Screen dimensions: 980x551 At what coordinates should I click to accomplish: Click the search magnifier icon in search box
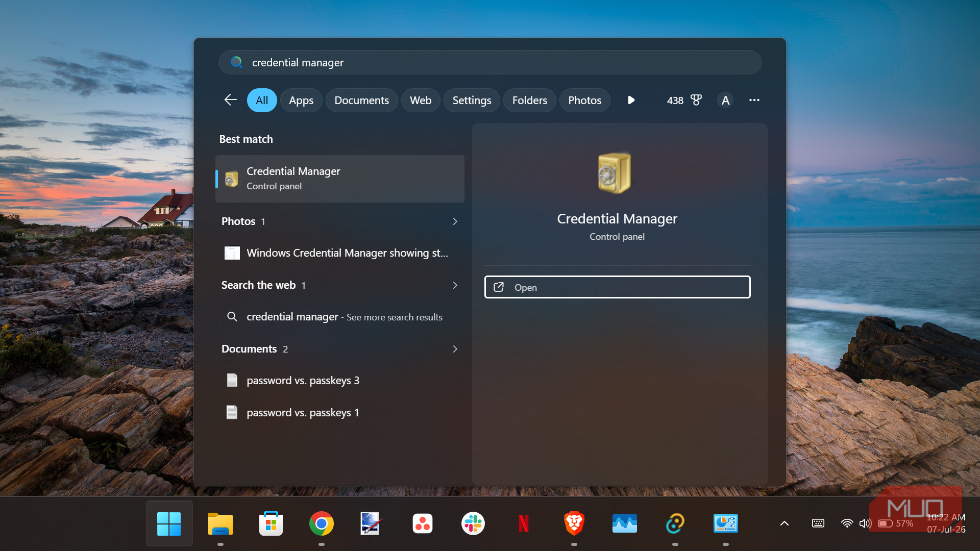tap(236, 62)
